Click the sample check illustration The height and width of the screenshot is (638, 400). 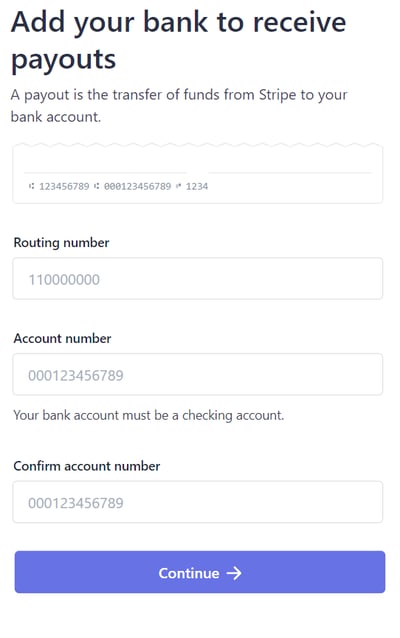point(198,173)
